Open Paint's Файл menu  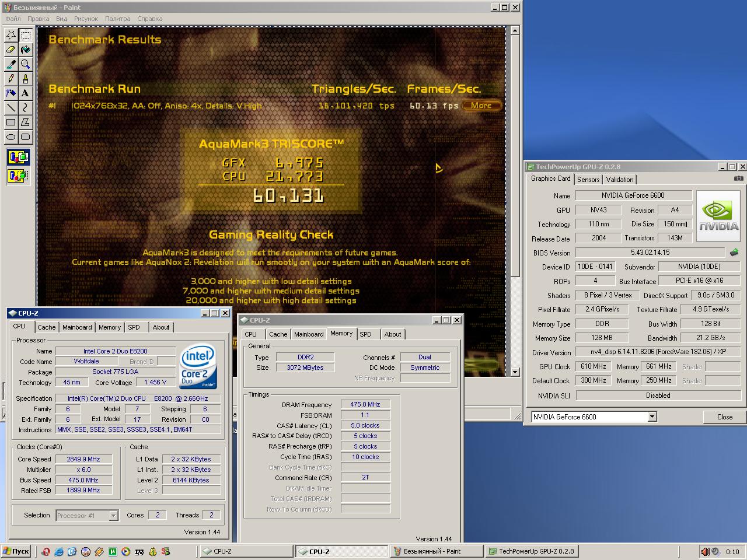tap(13, 19)
